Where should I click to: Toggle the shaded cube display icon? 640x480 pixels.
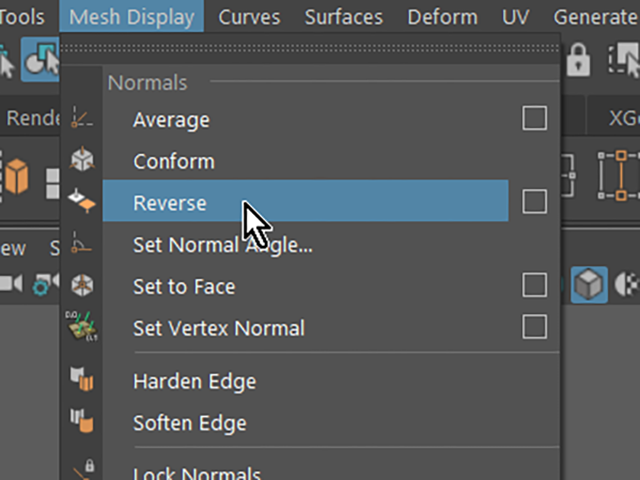click(589, 284)
